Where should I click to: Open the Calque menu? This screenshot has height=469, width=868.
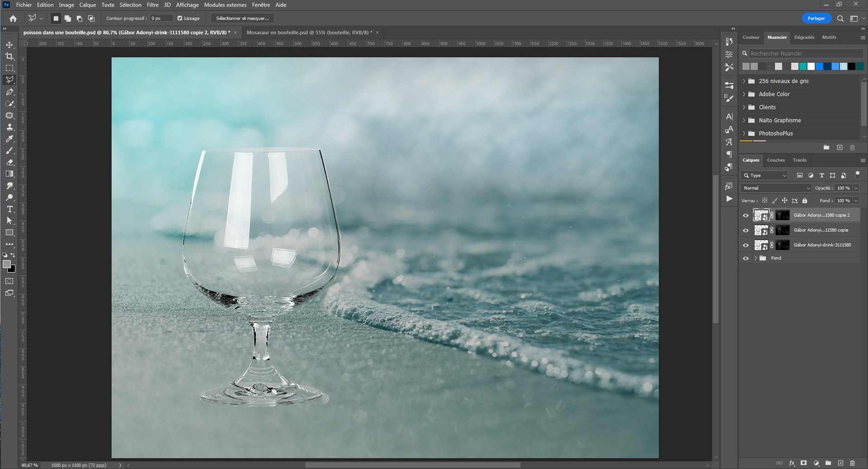pyautogui.click(x=88, y=5)
